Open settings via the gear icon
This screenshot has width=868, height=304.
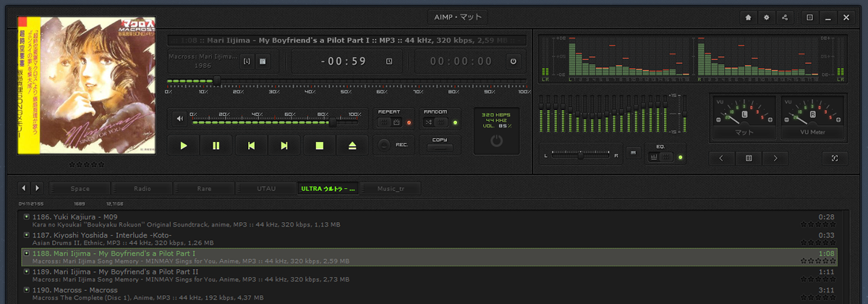click(767, 17)
